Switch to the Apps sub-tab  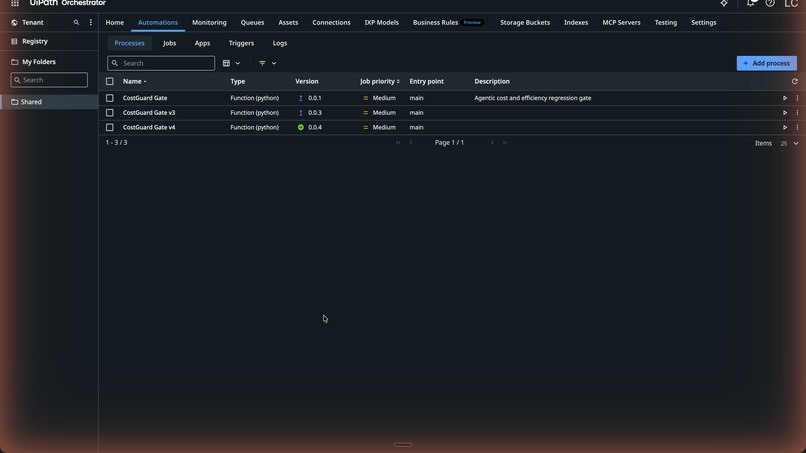click(203, 43)
